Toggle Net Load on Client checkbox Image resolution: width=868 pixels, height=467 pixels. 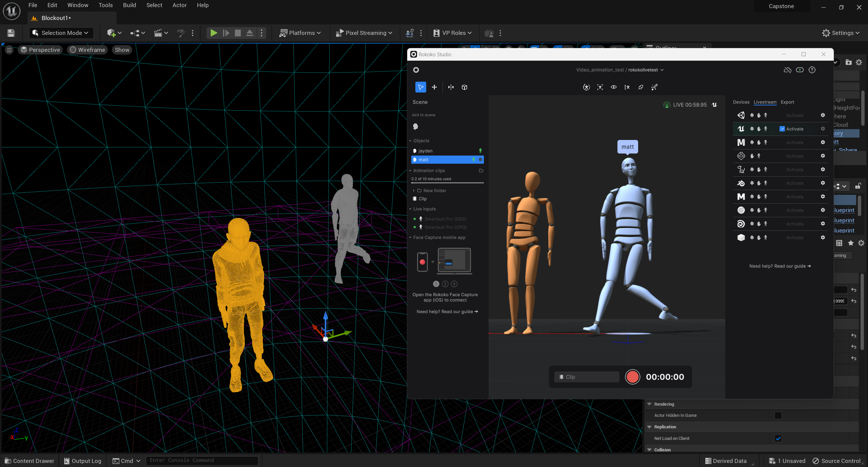tap(778, 439)
